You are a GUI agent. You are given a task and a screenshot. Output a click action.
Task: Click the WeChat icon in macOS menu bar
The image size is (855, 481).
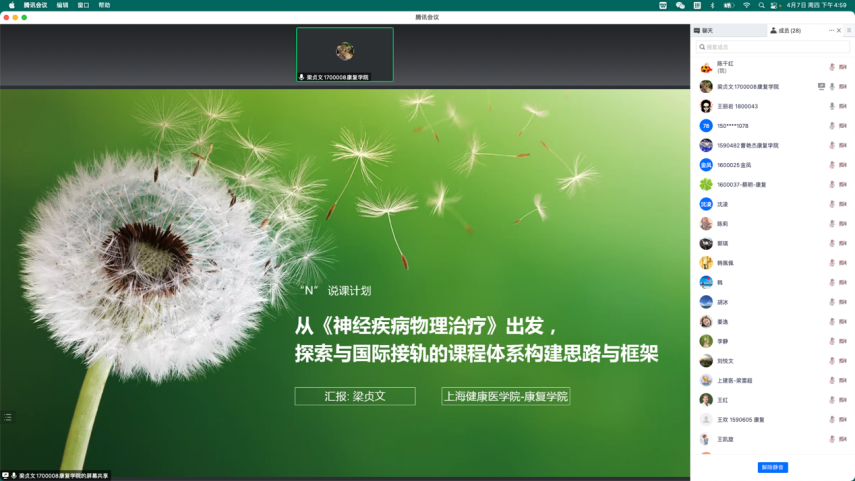coord(680,5)
